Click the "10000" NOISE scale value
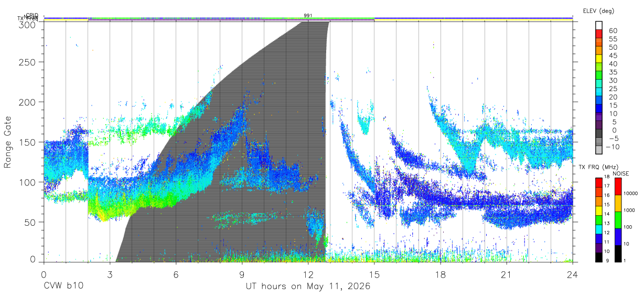This screenshot has height=297, width=644. pos(630,193)
